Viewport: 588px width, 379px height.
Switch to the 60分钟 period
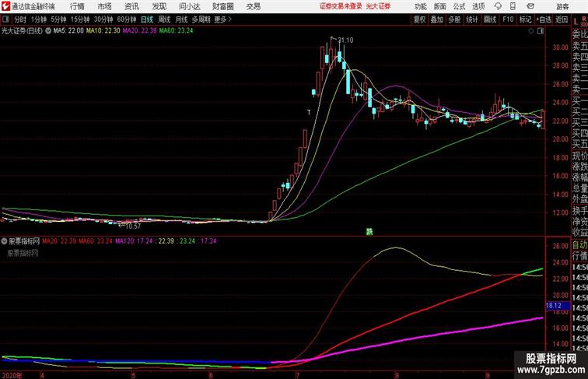point(127,19)
